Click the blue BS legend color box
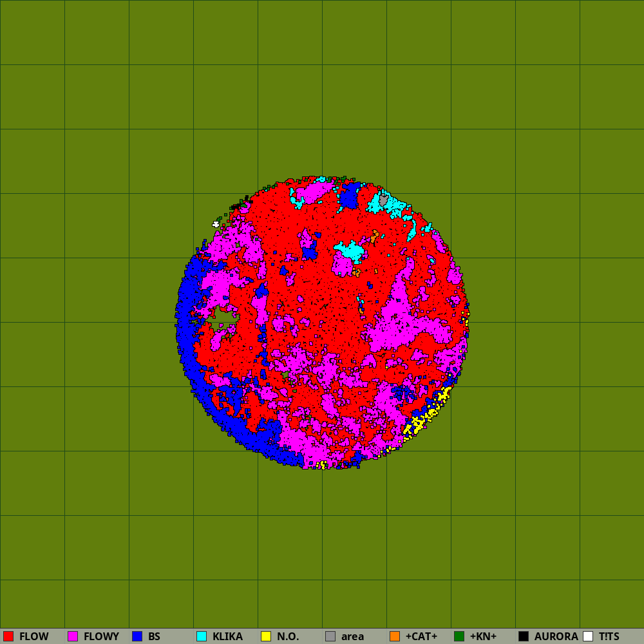 point(137,636)
